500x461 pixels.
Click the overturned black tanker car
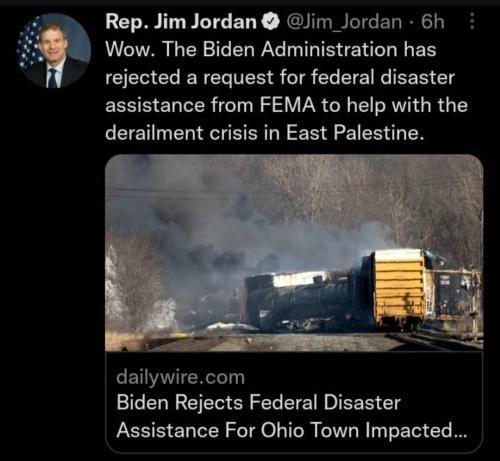point(302,298)
